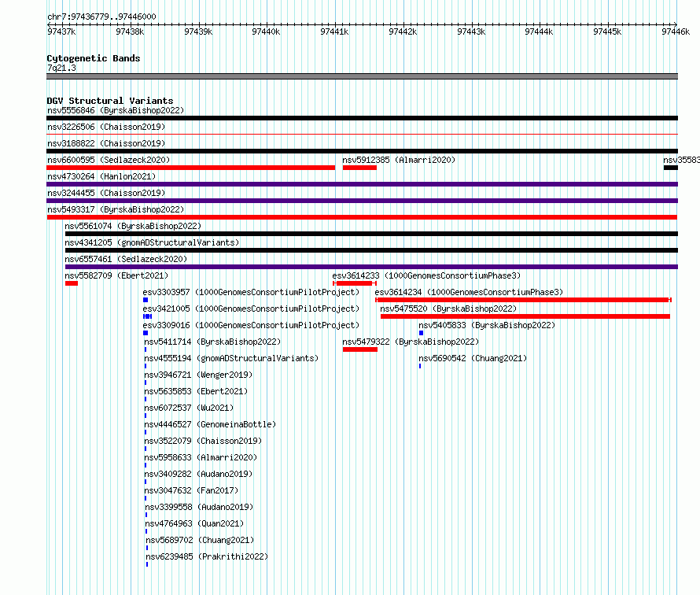Click the nsv5689702 (Chuang2021) label

pyautogui.click(x=200, y=540)
